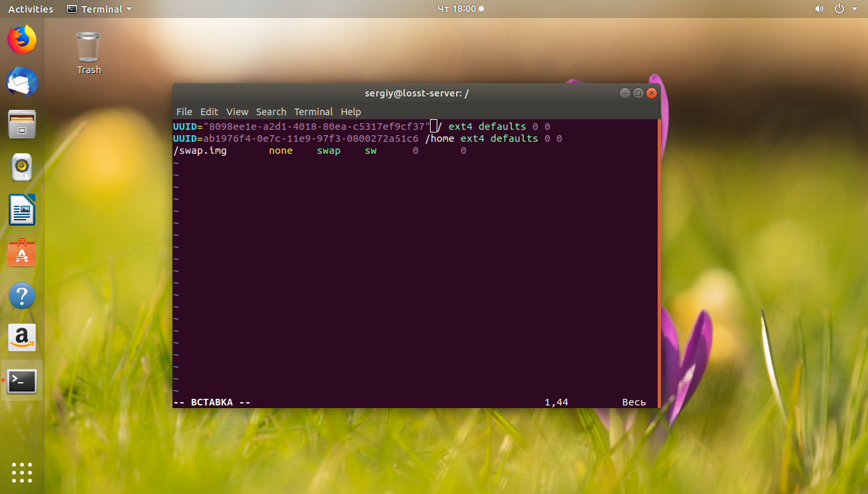Click the title 'sergiy@losst-server: /'
The width and height of the screenshot is (868, 494).
[x=417, y=93]
